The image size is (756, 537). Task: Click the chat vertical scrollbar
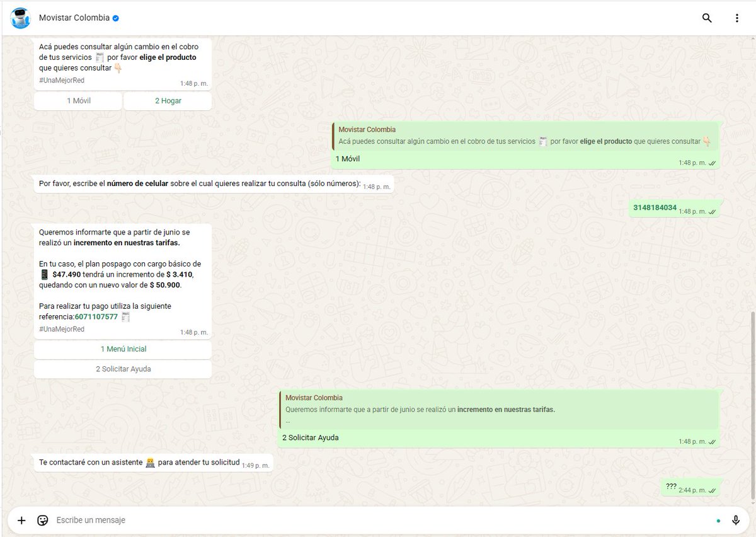753,407
